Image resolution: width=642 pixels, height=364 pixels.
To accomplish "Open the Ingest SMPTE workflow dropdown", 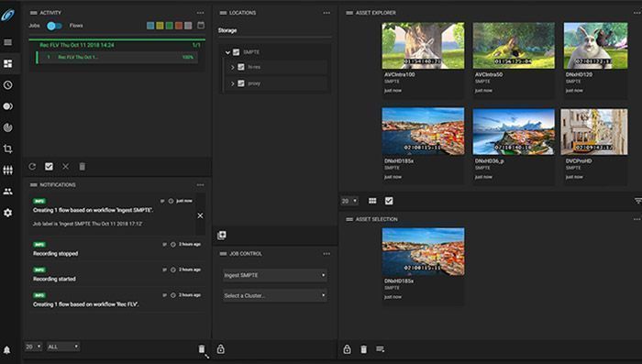I will coord(275,275).
